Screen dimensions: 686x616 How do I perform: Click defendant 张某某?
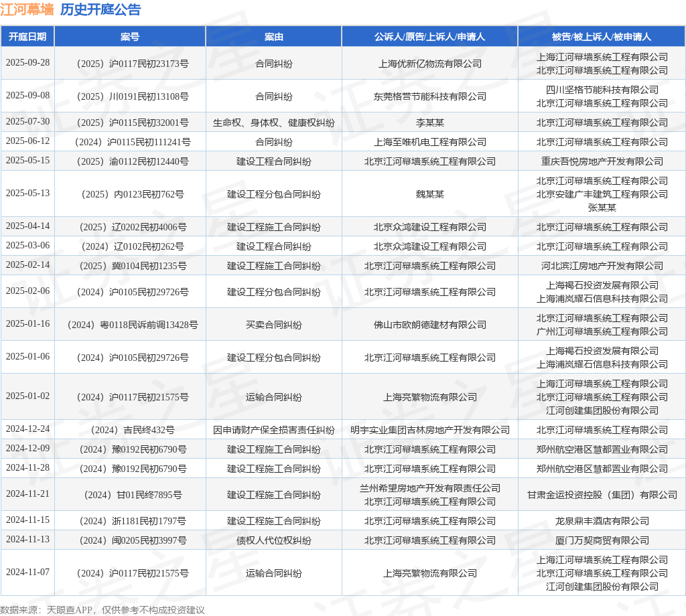602,208
